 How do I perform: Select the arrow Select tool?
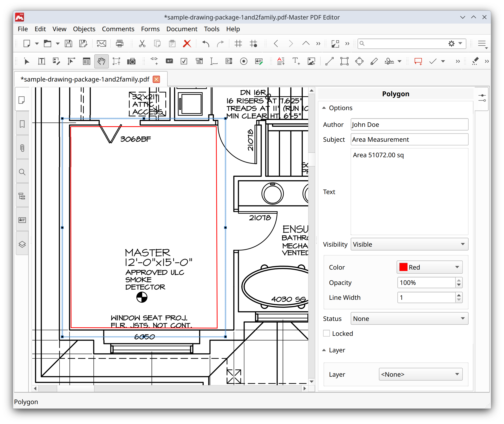click(x=27, y=61)
